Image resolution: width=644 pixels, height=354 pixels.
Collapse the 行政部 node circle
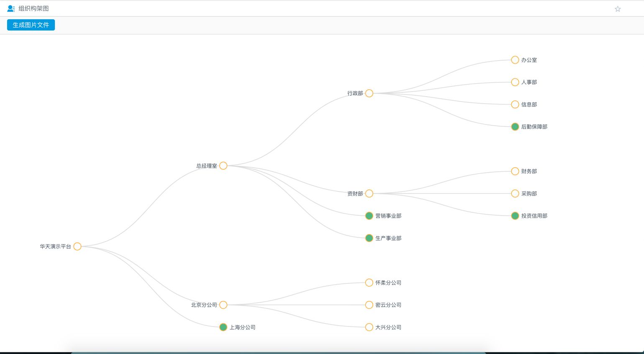coord(369,93)
